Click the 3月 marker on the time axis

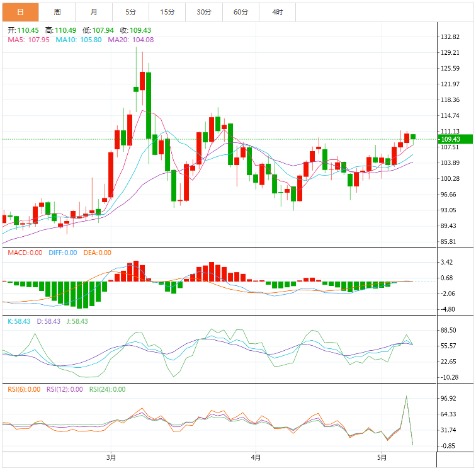(x=112, y=457)
